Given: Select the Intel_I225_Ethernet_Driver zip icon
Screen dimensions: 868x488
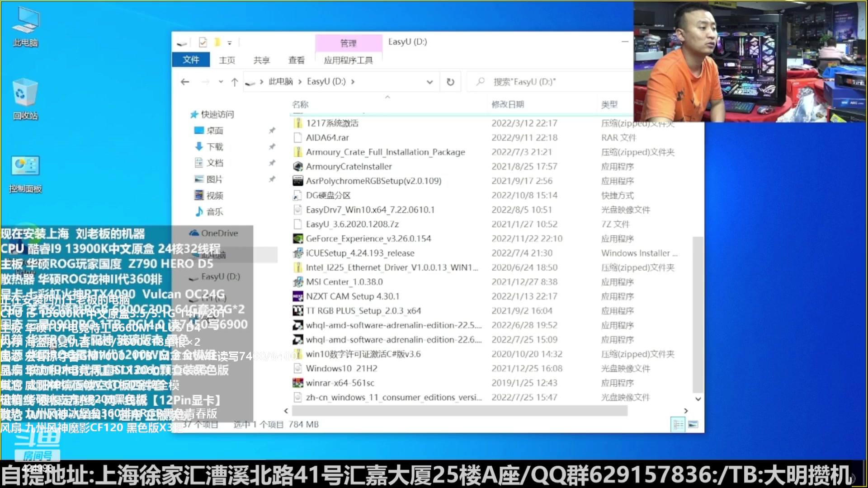Looking at the screenshot, I should click(297, 267).
